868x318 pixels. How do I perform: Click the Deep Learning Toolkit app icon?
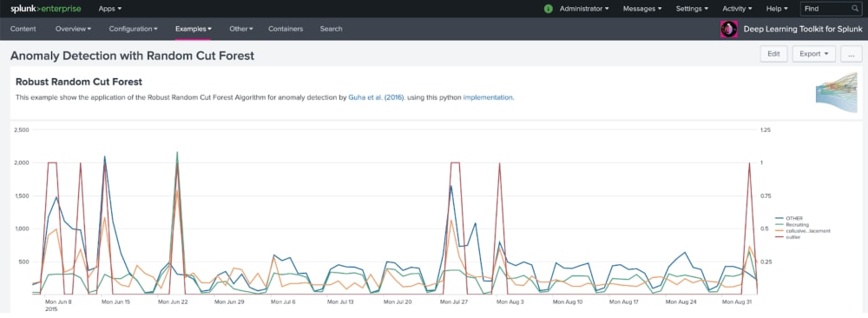(728, 29)
